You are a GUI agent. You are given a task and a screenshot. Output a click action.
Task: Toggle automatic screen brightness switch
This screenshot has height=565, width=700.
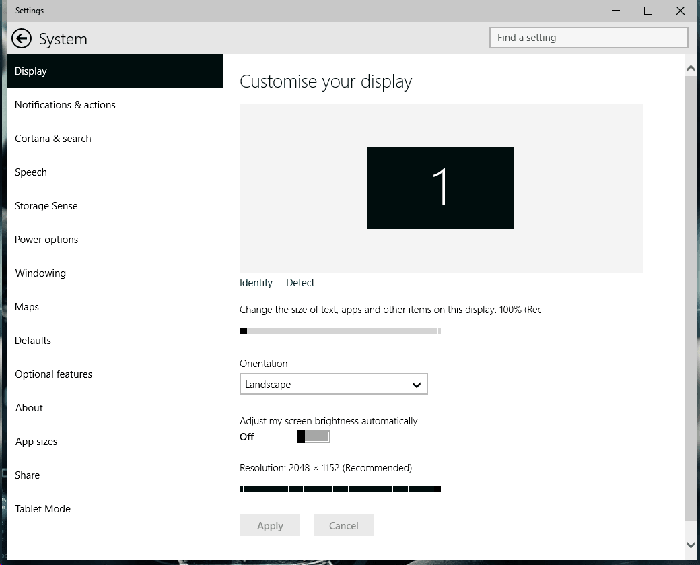313,437
